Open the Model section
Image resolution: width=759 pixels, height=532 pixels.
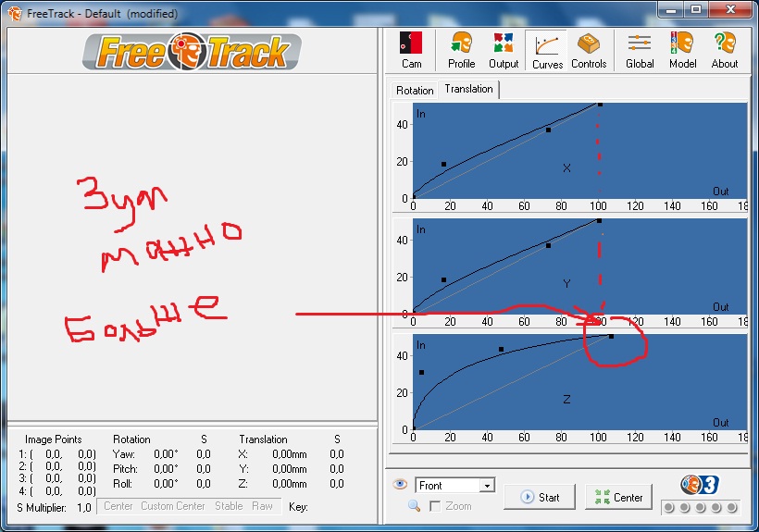(682, 50)
